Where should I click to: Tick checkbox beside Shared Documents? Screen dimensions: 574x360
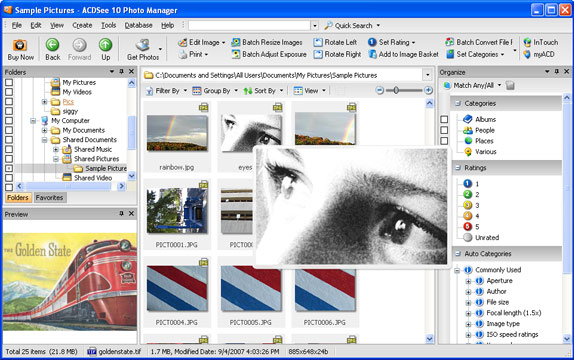9,140
